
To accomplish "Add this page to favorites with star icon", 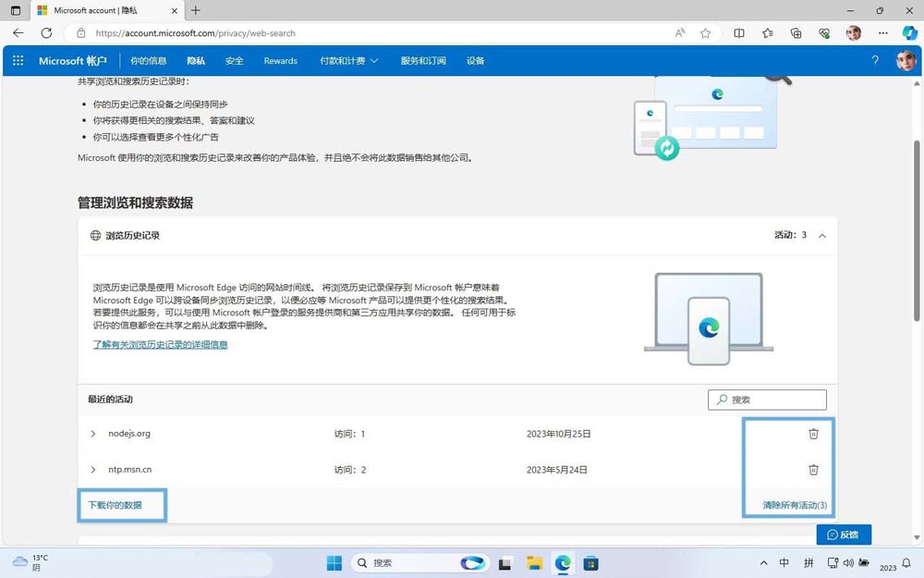I will point(705,32).
